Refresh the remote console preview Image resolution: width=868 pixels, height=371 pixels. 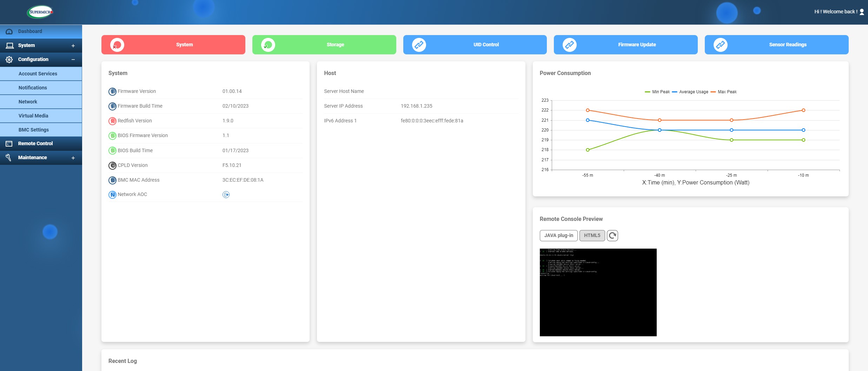coord(612,236)
